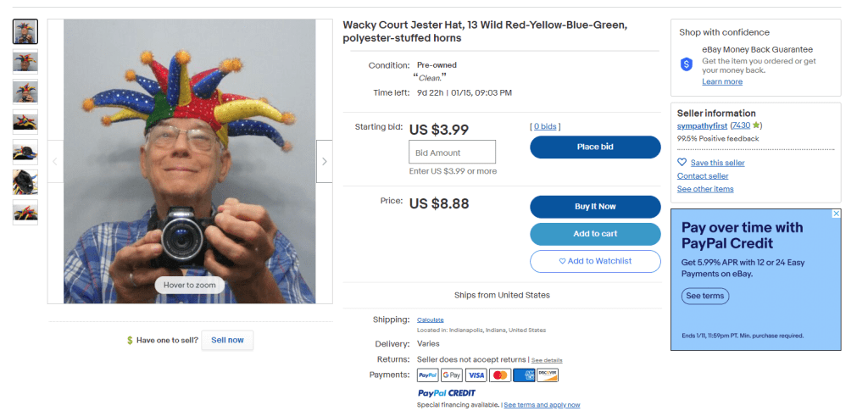Image resolution: width=868 pixels, height=411 pixels.
Task: Show previous product image with left arrow
Action: point(55,161)
